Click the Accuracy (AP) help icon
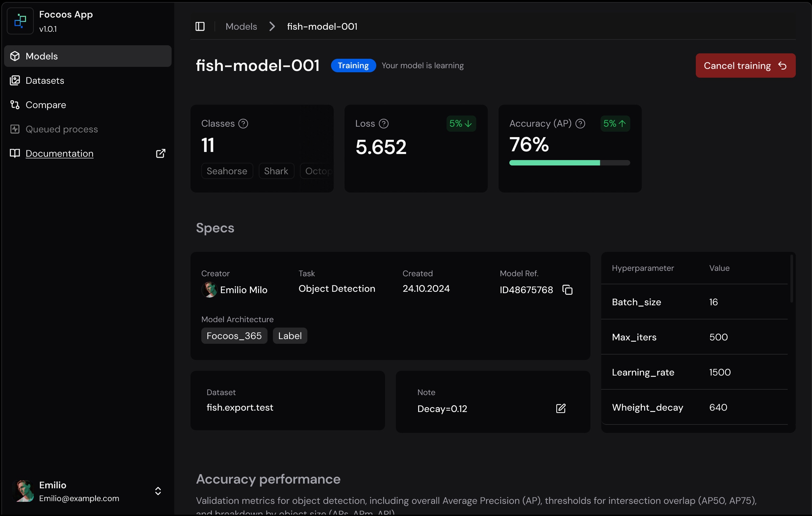 point(580,124)
